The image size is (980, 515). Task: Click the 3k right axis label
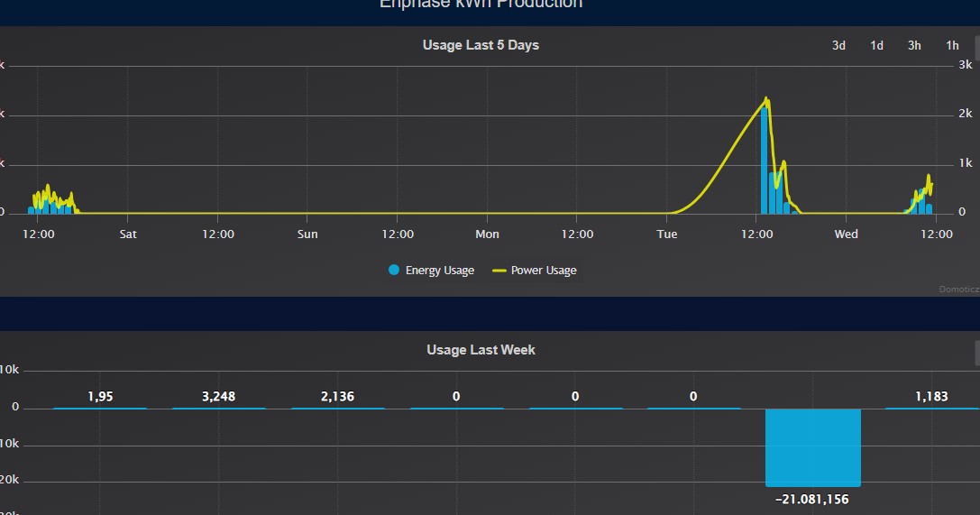966,64
